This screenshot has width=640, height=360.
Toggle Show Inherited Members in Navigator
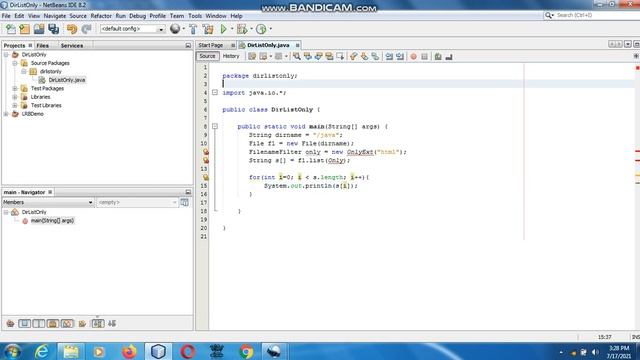pyautogui.click(x=10, y=324)
